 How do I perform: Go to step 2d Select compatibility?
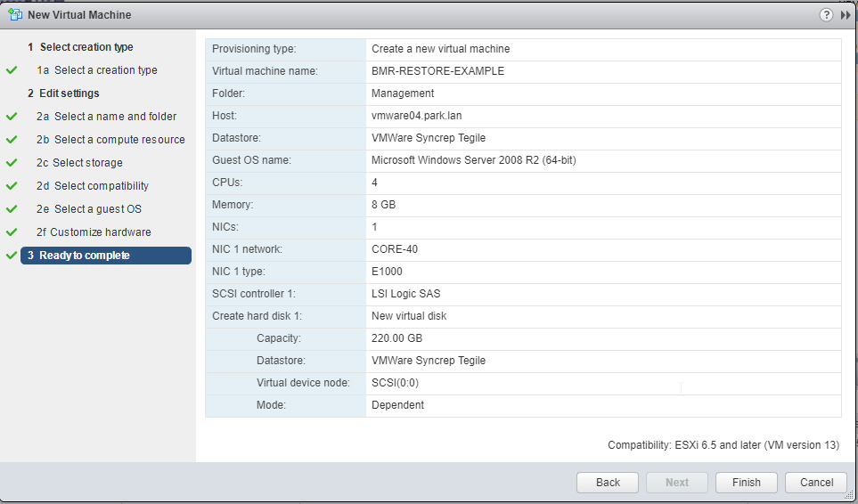(93, 186)
